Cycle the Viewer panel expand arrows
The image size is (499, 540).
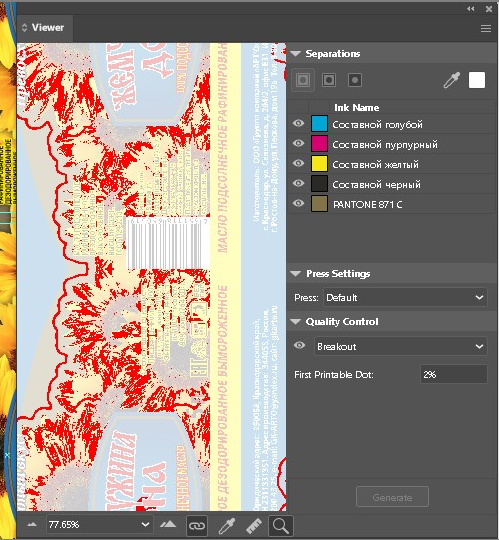tap(24, 28)
